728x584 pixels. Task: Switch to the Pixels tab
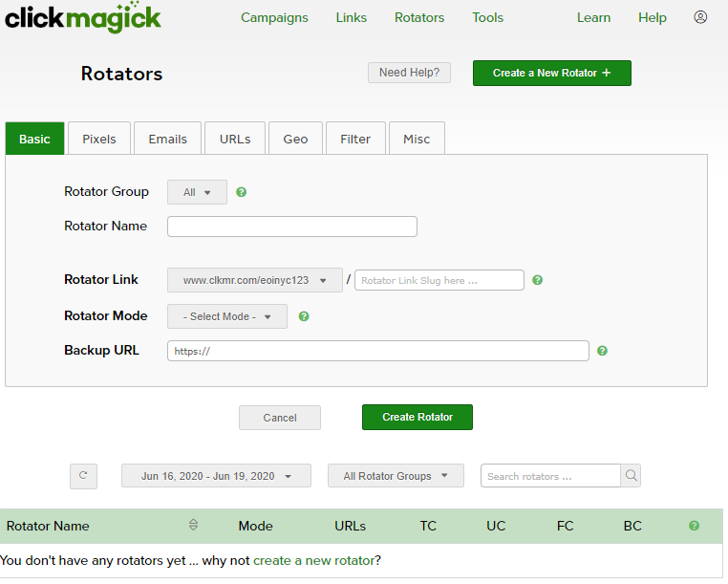click(99, 139)
